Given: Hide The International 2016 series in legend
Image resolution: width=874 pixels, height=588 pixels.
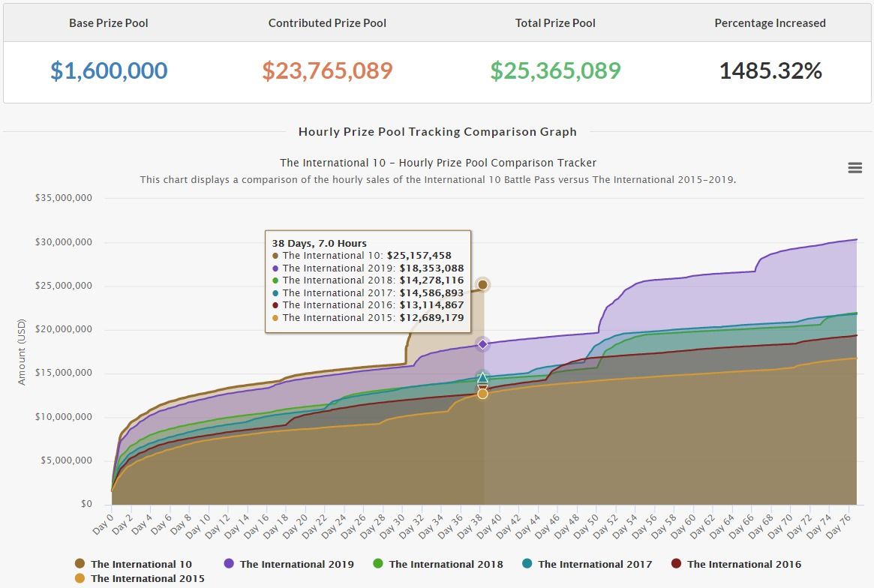Looking at the screenshot, I should point(743,564).
